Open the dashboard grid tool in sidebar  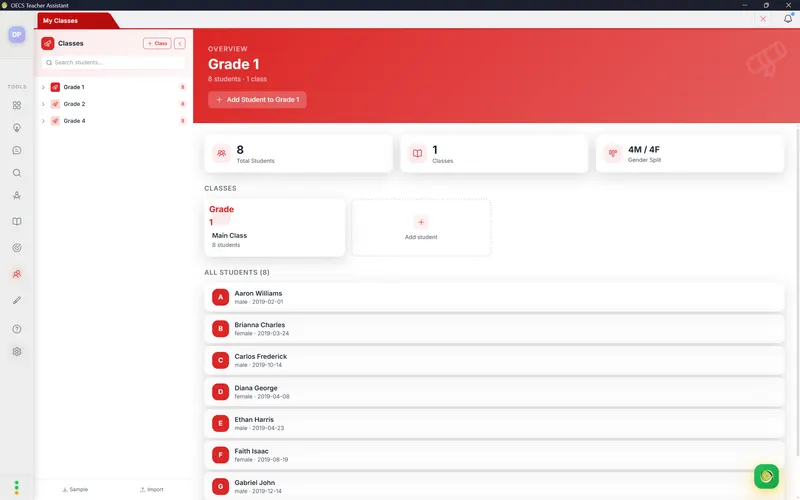tap(17, 105)
